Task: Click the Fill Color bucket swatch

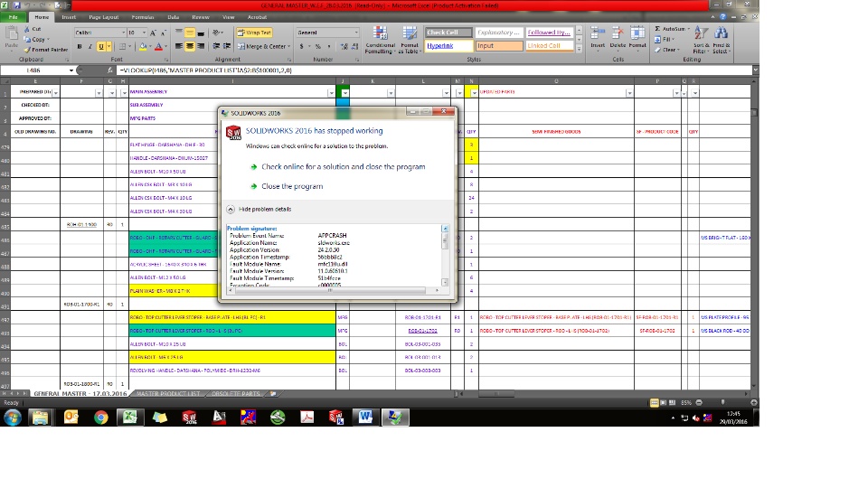Action: [143, 46]
